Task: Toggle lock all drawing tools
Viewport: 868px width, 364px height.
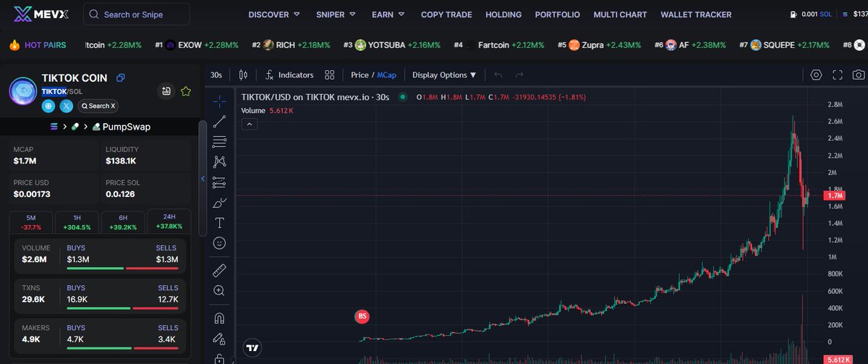Action: (x=220, y=357)
